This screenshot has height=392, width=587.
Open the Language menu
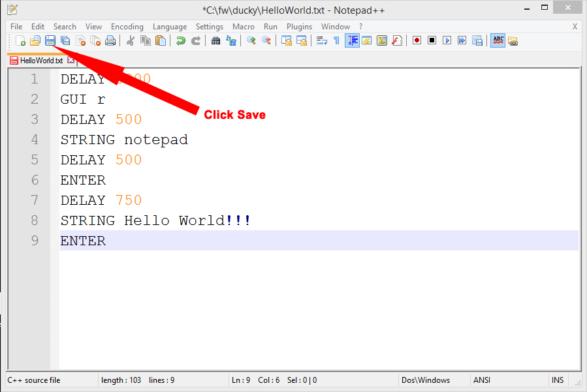170,27
